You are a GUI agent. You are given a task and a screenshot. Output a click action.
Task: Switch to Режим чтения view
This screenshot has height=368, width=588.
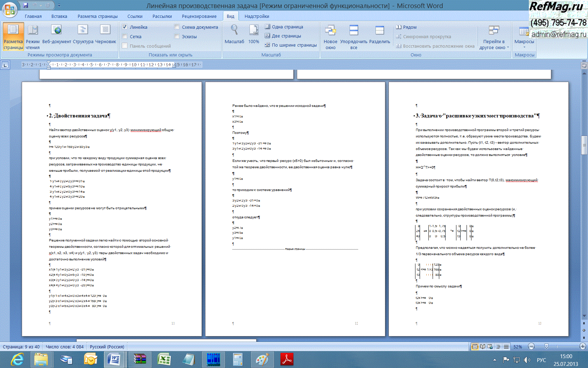(x=33, y=37)
